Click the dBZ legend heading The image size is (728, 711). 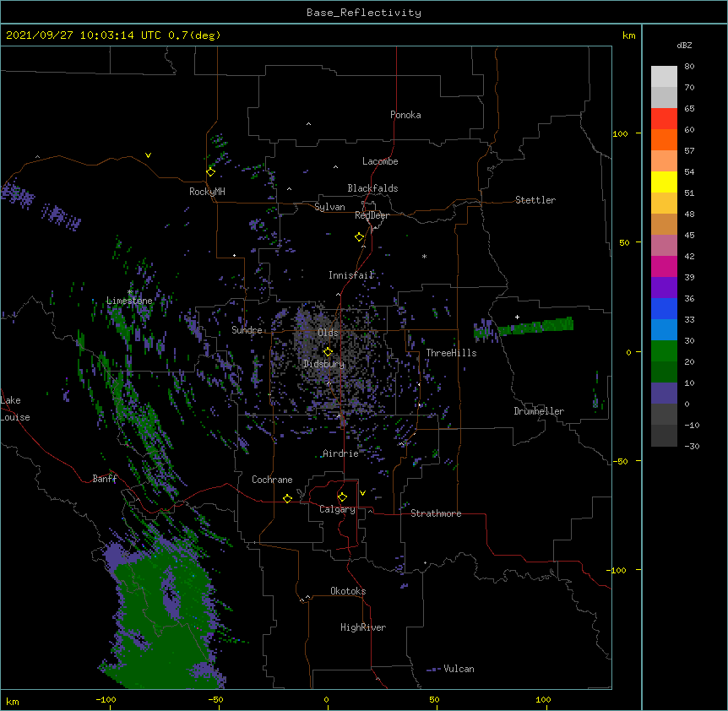tap(684, 45)
